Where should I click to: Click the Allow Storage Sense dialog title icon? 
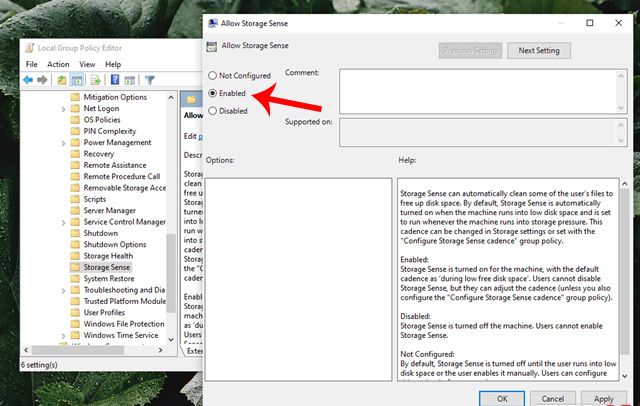212,23
